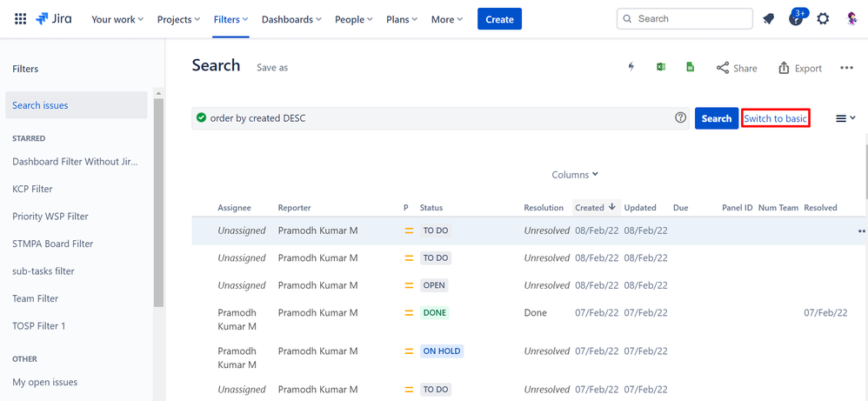Open the settings gear icon
Viewport: 868px width, 401px height.
click(x=823, y=19)
